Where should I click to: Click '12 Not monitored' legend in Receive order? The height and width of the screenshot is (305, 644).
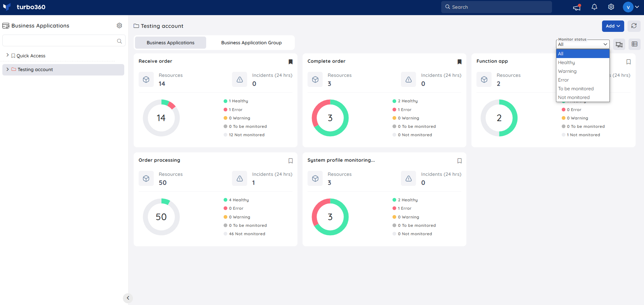pos(244,135)
